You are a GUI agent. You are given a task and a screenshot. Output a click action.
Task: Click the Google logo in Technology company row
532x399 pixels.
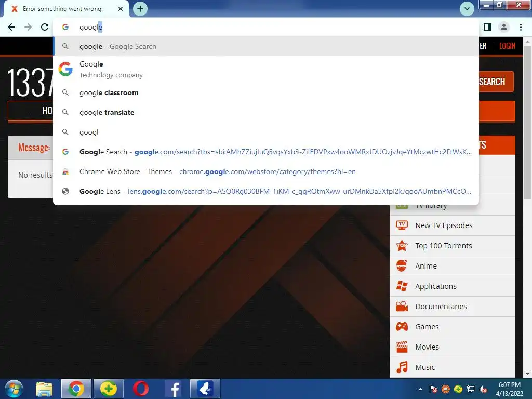(65, 69)
